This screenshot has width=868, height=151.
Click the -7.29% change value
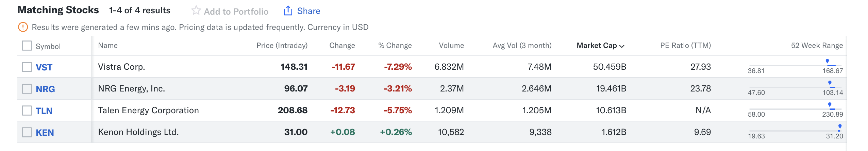[x=398, y=67]
